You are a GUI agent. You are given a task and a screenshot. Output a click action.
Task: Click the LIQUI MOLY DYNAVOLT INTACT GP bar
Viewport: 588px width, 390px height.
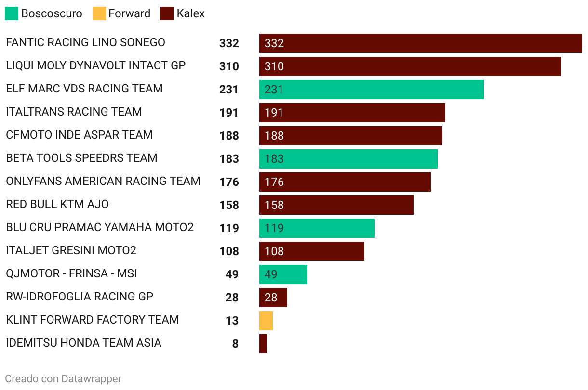click(410, 66)
